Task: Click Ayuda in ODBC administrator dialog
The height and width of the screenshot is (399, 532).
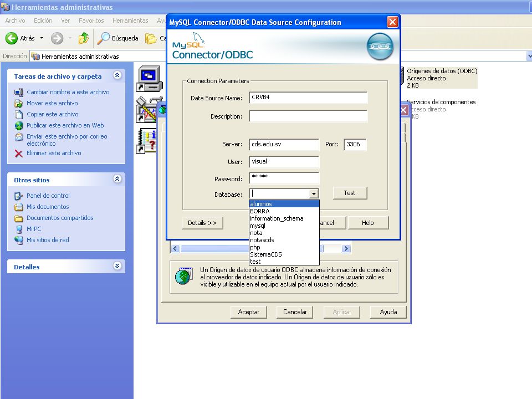Action: (388, 312)
